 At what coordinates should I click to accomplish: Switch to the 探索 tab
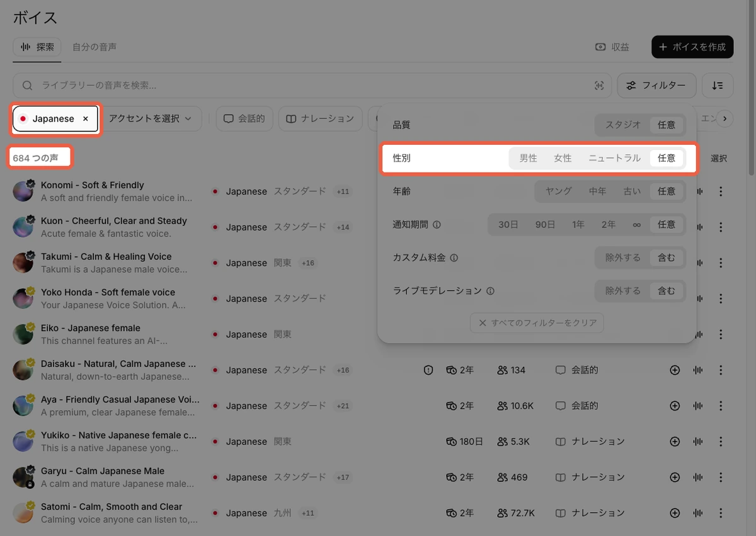pos(37,47)
